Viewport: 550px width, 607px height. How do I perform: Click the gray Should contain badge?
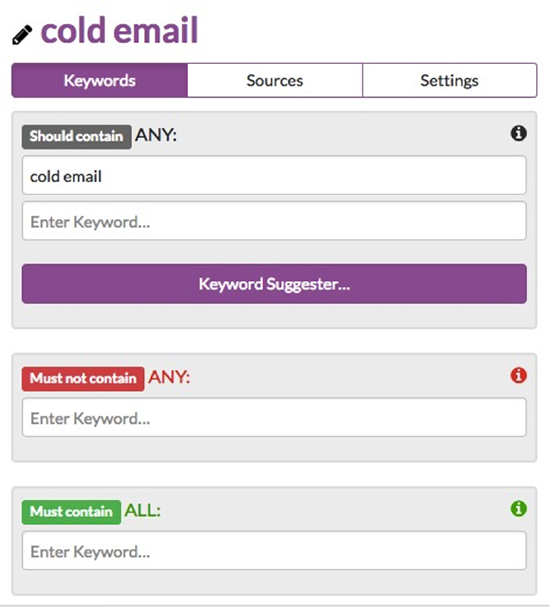[77, 136]
